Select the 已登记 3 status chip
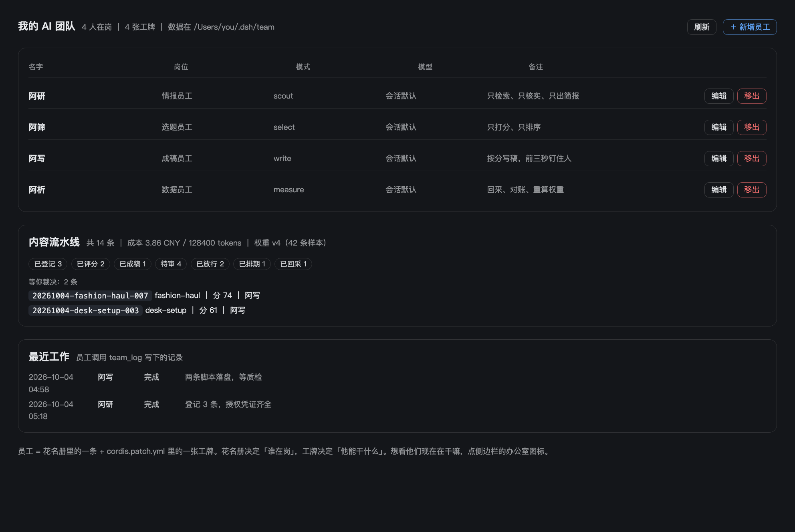 click(x=48, y=264)
